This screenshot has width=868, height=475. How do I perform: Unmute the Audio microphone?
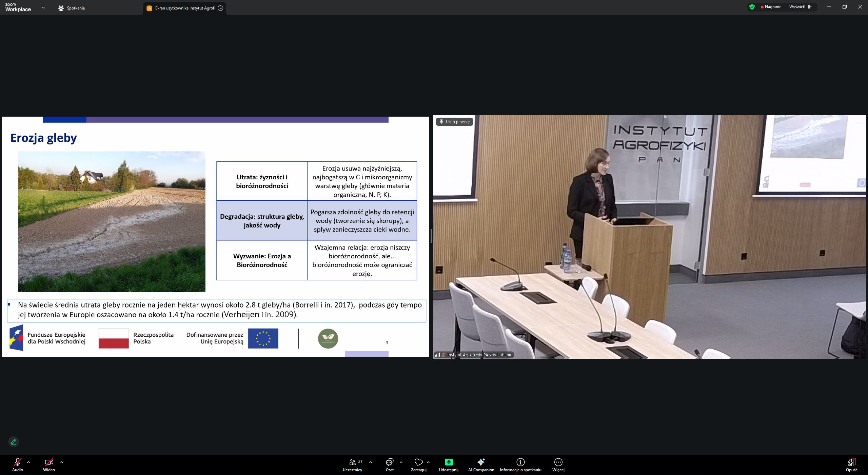tap(18, 462)
